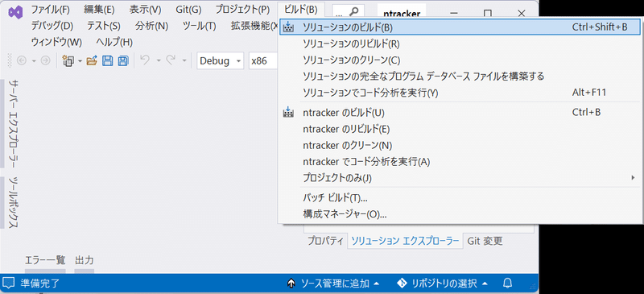Open the 分析(N) menu
644x294 pixels.
pos(151,26)
